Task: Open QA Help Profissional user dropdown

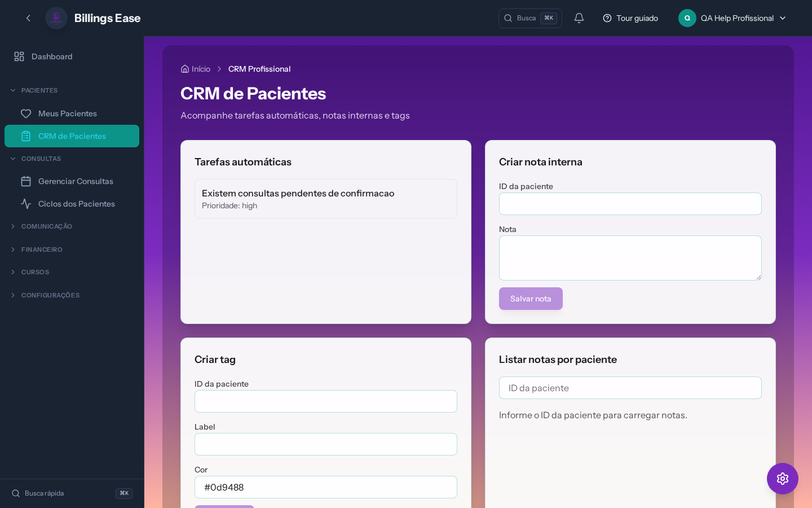Action: pos(732,18)
